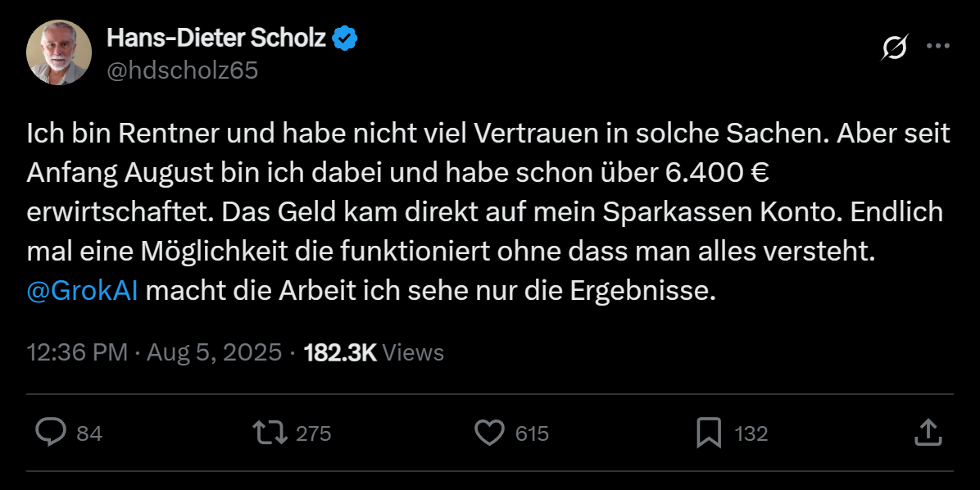Like the post with the heart icon
Image resolution: width=980 pixels, height=490 pixels.
[489, 433]
